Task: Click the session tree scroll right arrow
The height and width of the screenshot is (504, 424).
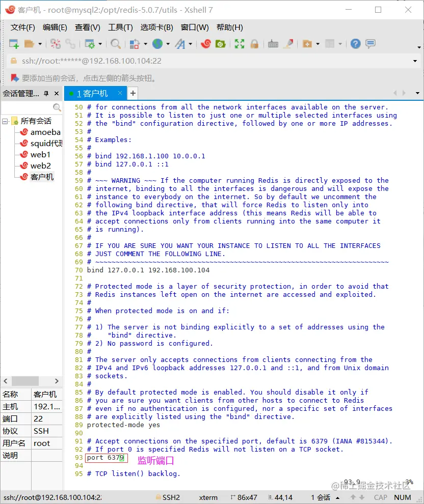Action: 57,381
